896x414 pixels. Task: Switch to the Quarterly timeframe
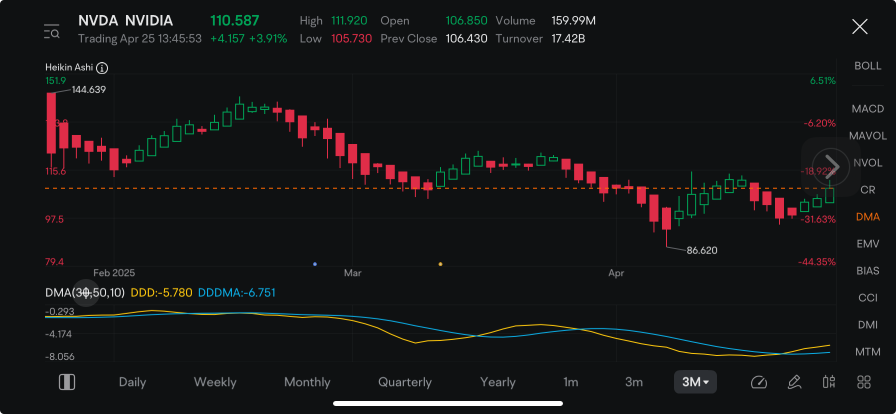coord(405,382)
